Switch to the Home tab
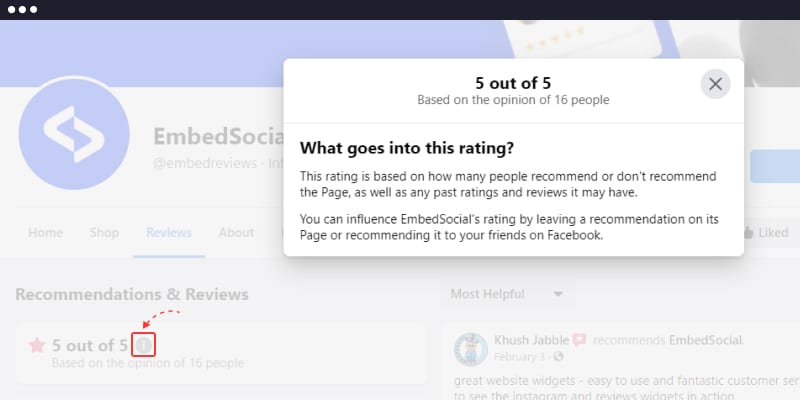Image resolution: width=800 pixels, height=400 pixels. pos(45,233)
